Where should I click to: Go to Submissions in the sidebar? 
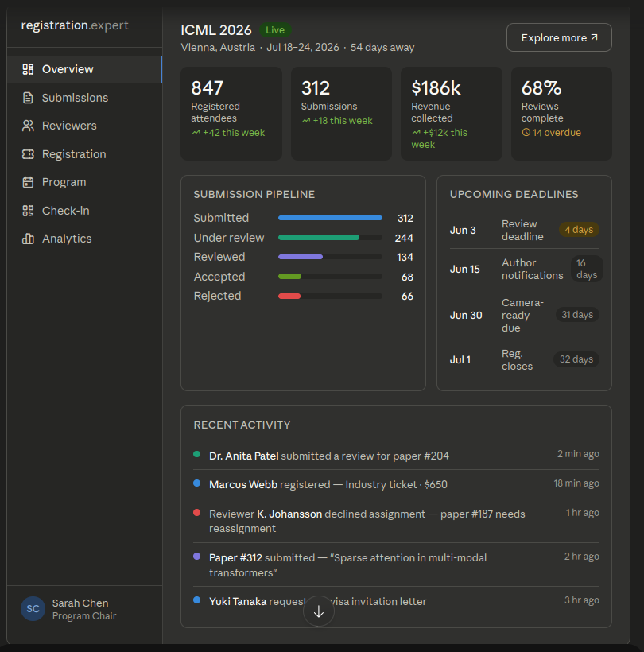point(84,98)
